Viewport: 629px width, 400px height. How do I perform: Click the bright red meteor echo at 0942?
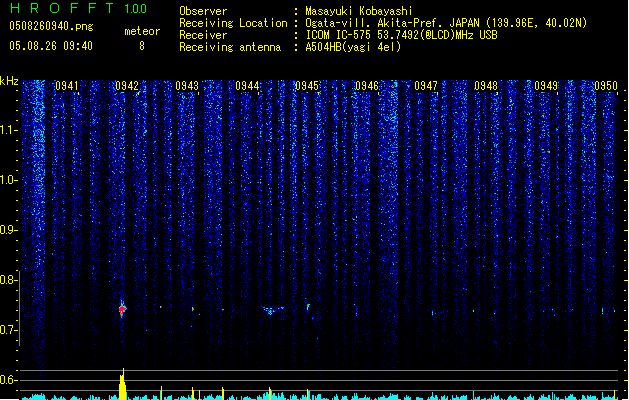point(122,309)
